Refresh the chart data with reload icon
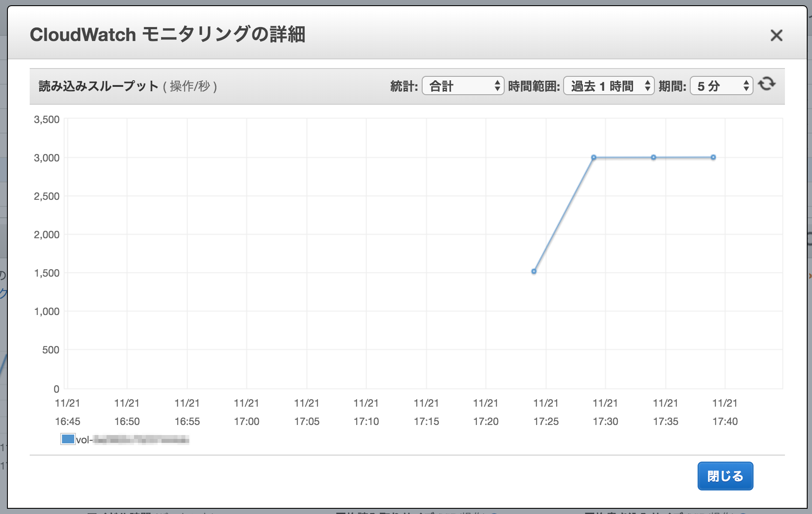The width and height of the screenshot is (812, 514). pyautogui.click(x=767, y=84)
